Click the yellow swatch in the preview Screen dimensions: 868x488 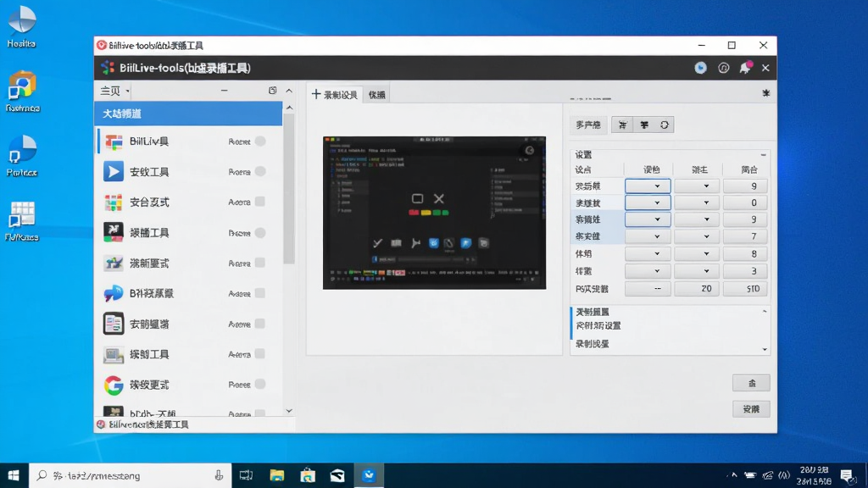pos(426,213)
